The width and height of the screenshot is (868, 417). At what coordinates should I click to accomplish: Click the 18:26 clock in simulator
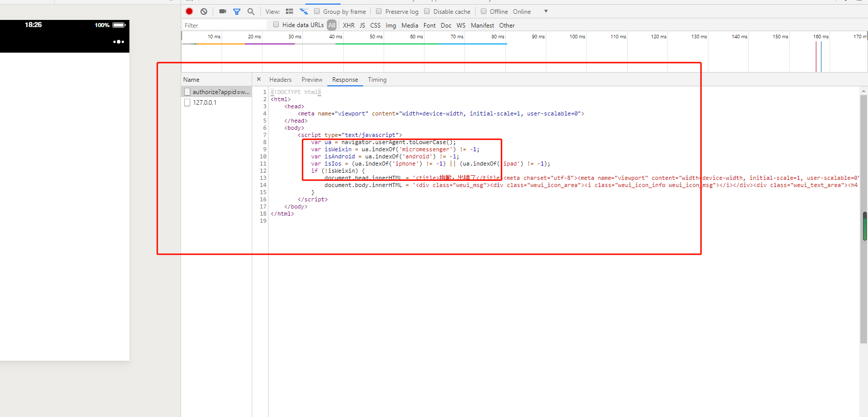point(33,25)
